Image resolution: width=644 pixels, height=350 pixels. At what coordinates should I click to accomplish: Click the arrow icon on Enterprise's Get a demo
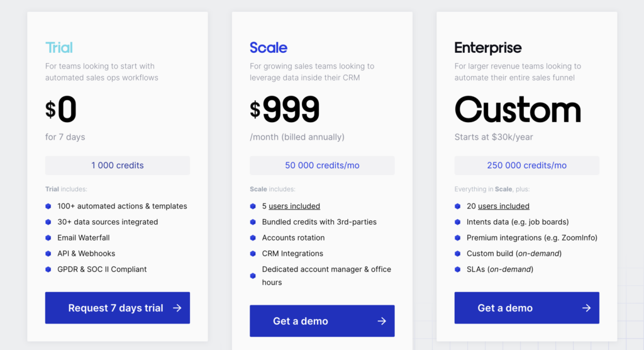coord(586,308)
